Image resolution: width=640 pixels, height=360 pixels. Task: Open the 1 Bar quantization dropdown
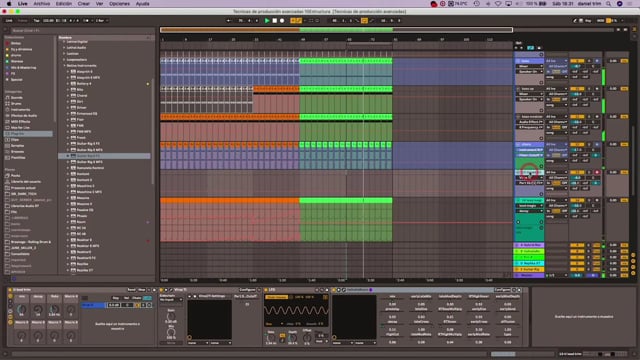tap(101, 20)
